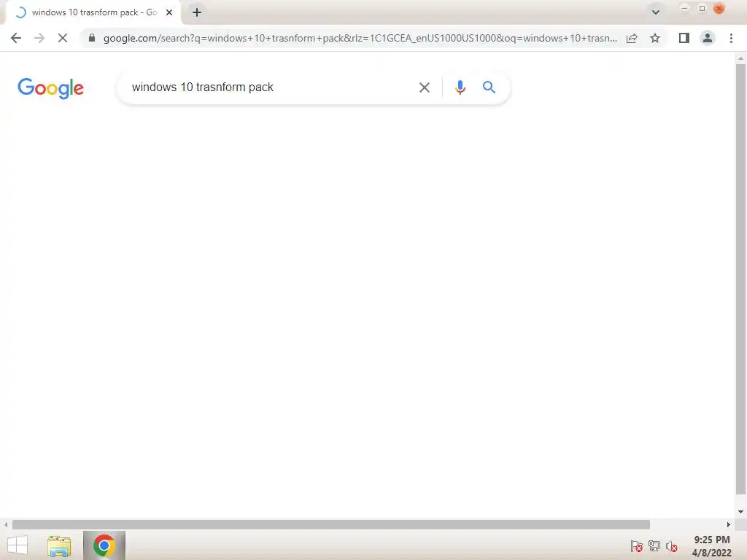747x560 pixels.
Task: Start voice search with microphone
Action: click(x=460, y=87)
